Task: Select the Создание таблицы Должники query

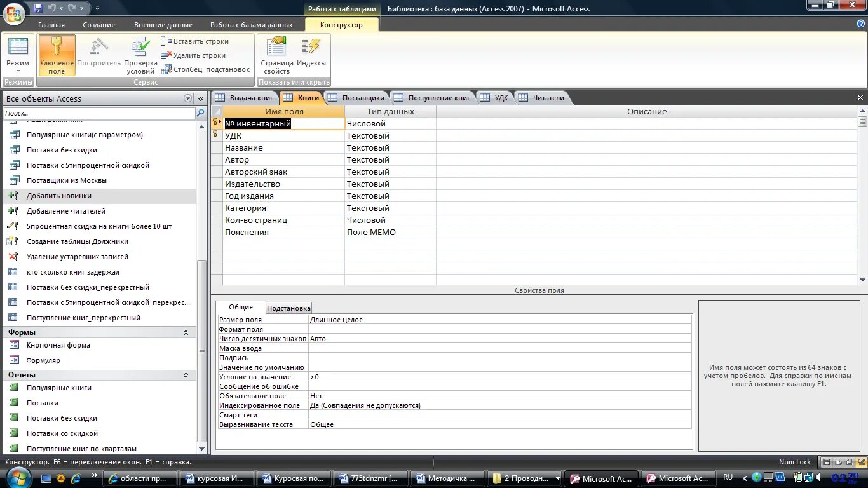Action: (78, 241)
